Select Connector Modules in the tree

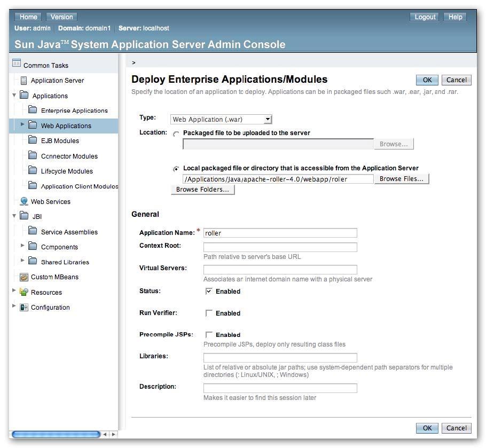pyautogui.click(x=69, y=156)
